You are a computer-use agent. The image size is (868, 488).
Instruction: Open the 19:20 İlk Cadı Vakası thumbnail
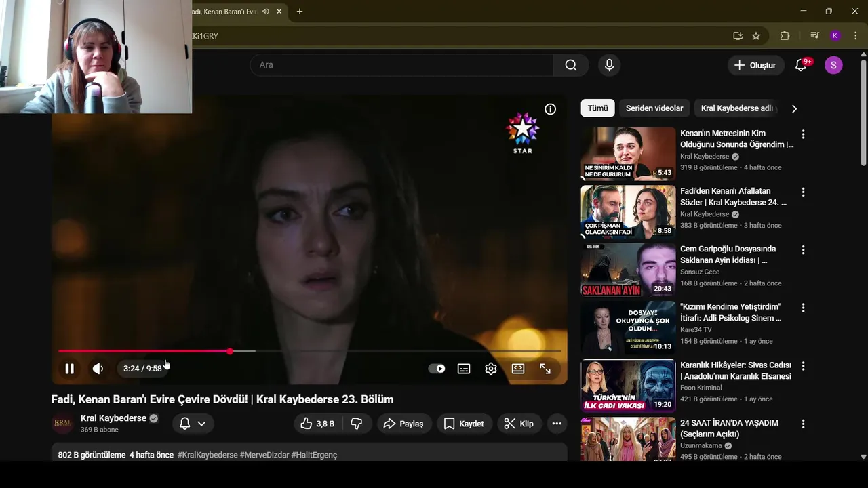(x=628, y=386)
